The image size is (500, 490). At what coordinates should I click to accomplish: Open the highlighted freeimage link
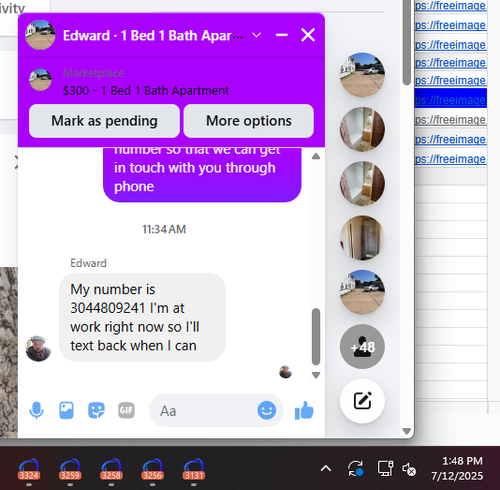point(450,99)
